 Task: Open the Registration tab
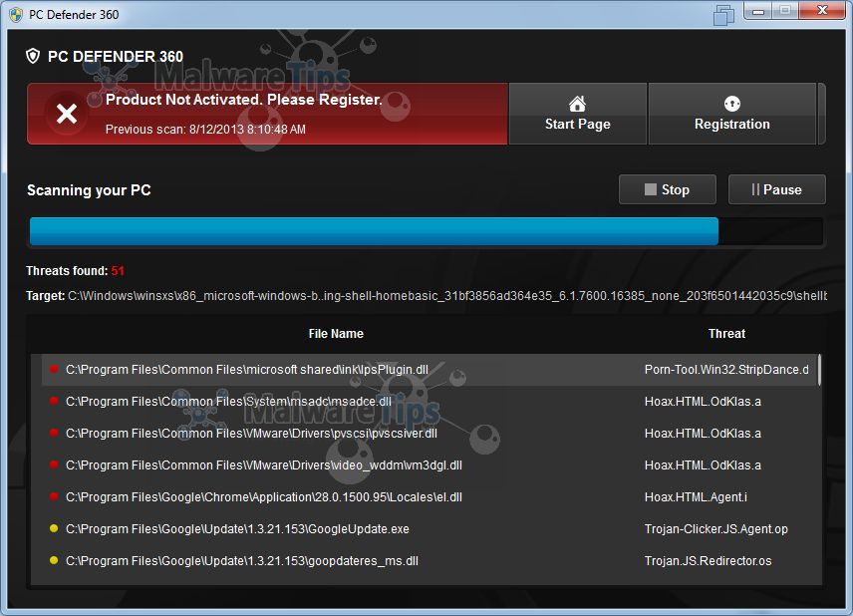click(732, 114)
